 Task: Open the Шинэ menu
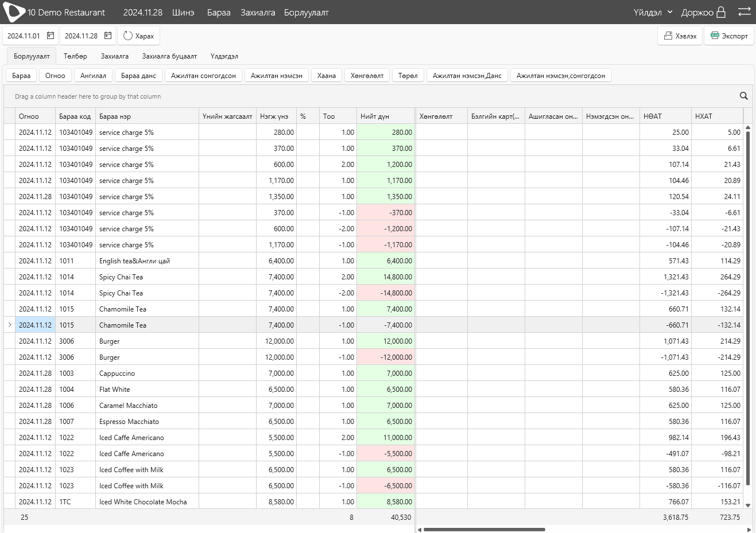click(x=183, y=12)
